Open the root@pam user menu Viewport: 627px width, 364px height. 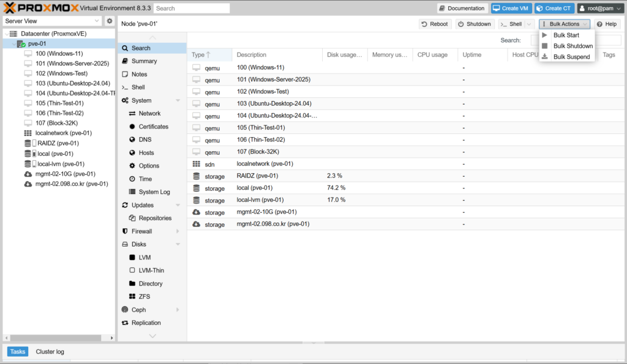599,9
